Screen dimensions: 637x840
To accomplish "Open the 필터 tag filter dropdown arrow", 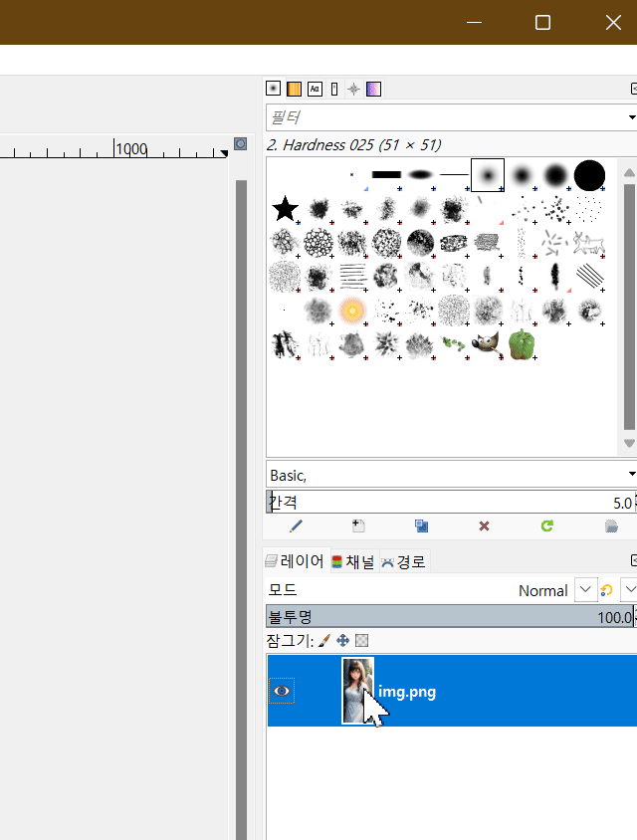I will 632,117.
